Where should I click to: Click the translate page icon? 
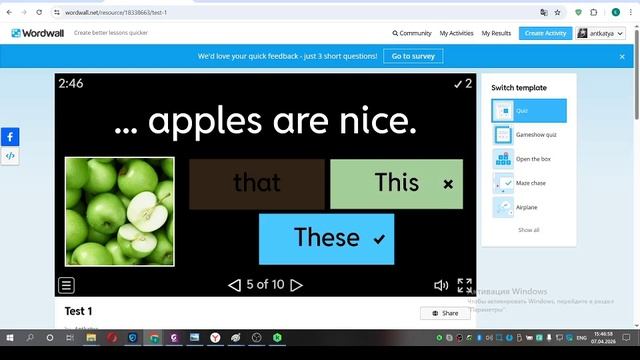point(544,13)
